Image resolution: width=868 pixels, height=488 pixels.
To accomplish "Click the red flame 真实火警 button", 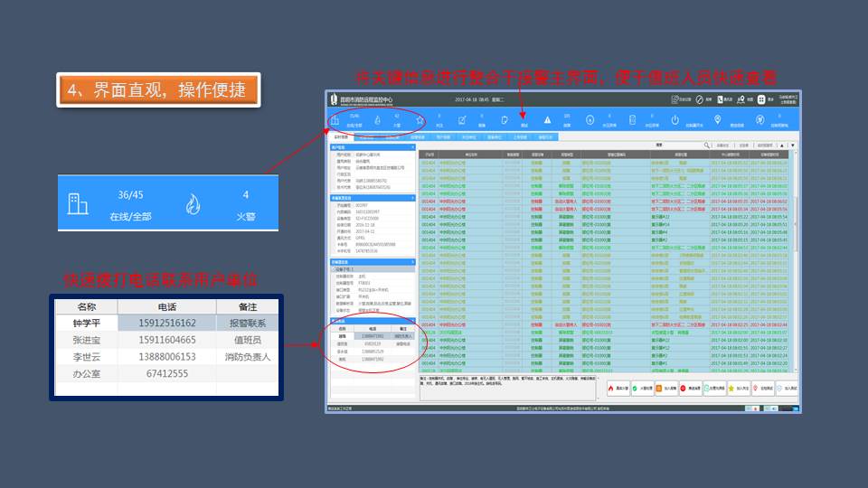I will tap(618, 389).
